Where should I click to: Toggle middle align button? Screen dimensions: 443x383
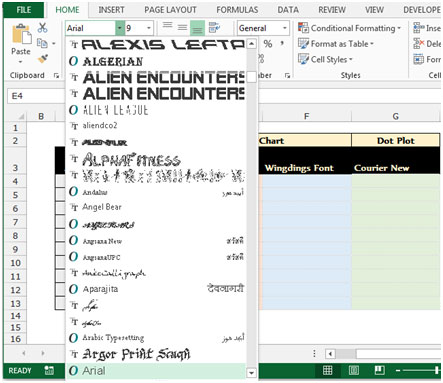182,28
